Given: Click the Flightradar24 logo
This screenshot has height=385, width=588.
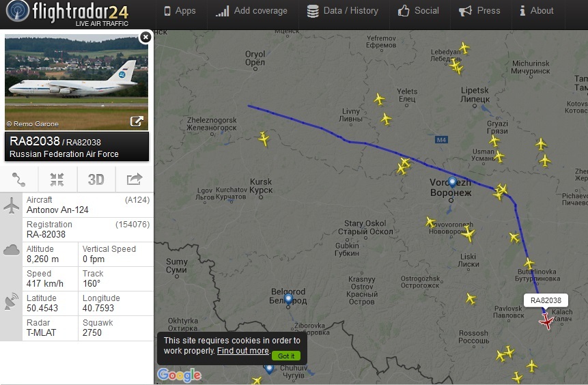Looking at the screenshot, I should [68, 14].
